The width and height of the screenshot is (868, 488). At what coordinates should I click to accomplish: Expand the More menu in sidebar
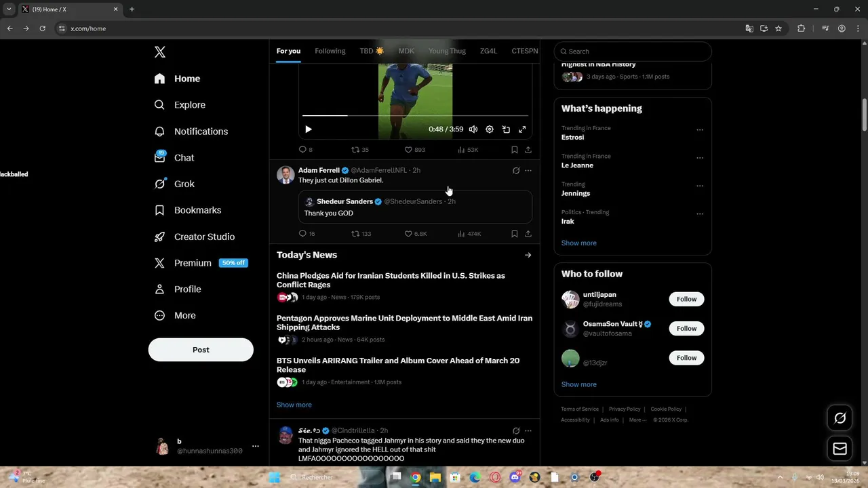point(174,315)
